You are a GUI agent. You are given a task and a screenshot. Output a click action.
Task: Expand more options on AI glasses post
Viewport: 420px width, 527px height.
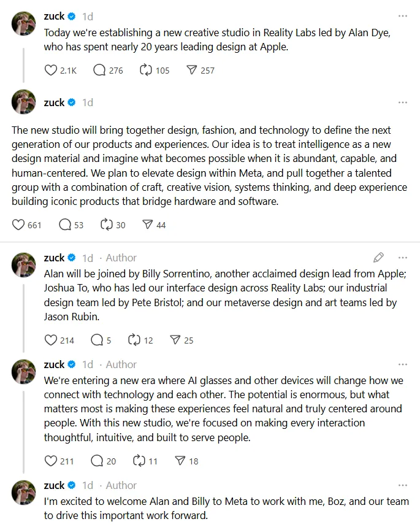tap(402, 364)
